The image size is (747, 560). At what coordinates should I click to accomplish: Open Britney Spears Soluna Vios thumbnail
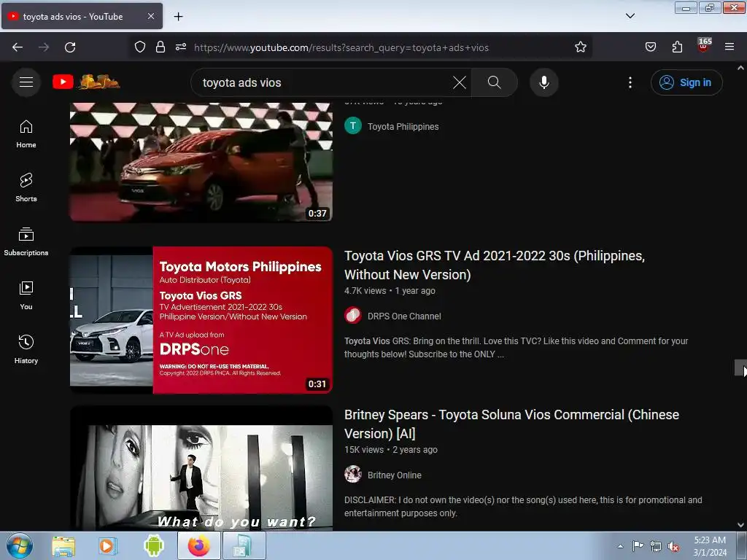pyautogui.click(x=201, y=468)
